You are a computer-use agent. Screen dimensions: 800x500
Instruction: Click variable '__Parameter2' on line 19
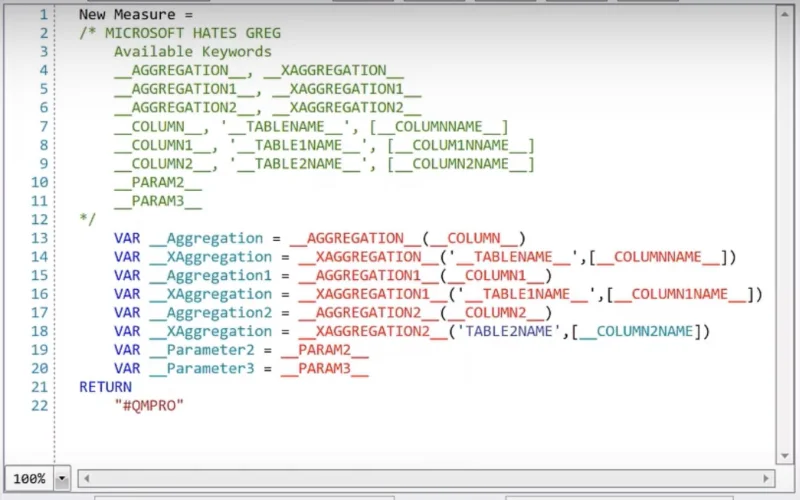pos(202,350)
